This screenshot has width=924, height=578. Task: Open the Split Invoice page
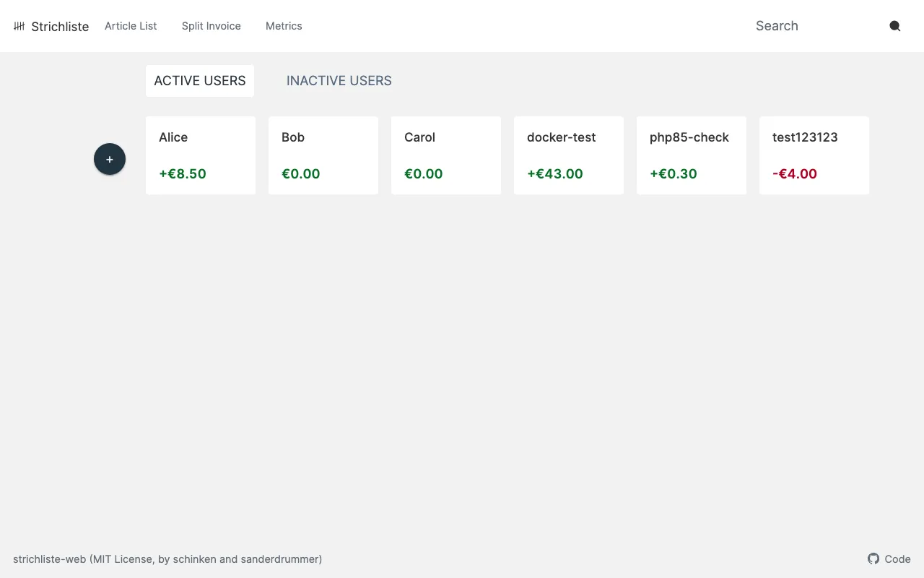pos(212,26)
